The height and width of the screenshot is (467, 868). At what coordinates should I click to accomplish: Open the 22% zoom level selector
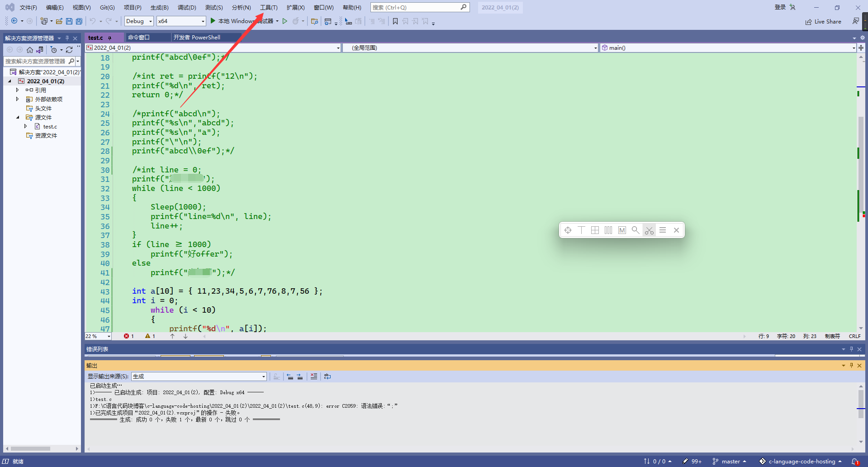click(98, 336)
